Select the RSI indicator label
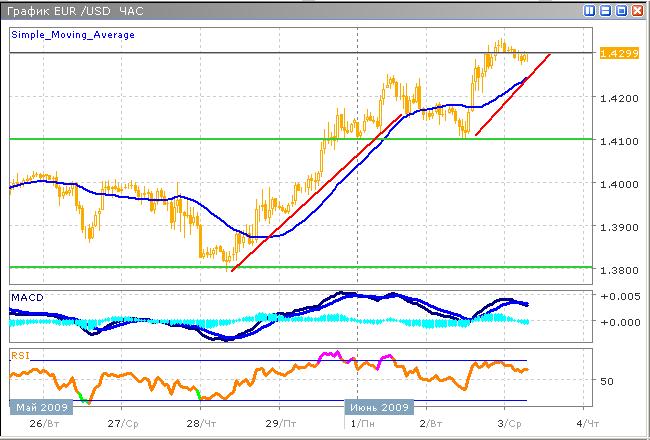650x440 pixels. 20,354
